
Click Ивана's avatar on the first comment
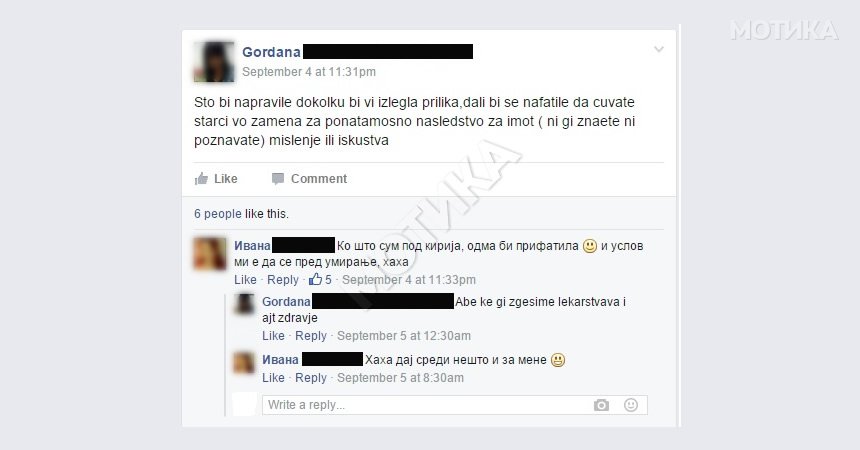(x=210, y=254)
